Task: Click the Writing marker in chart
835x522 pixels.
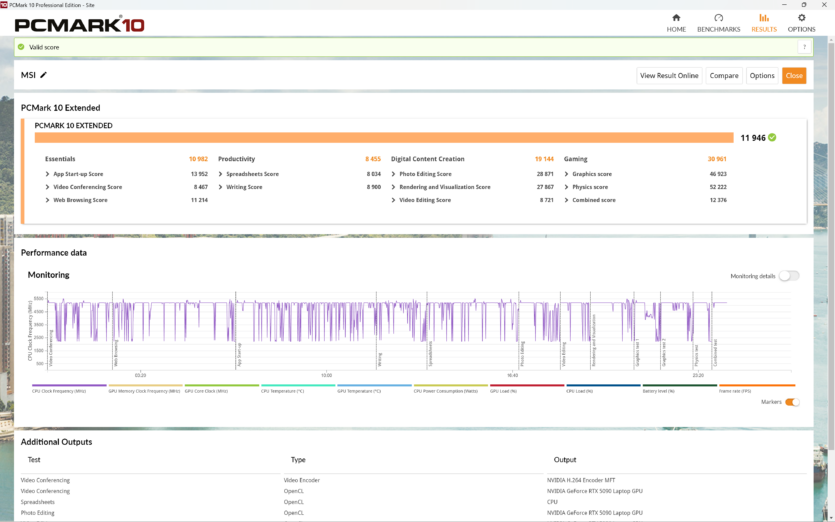Action: [x=380, y=360]
